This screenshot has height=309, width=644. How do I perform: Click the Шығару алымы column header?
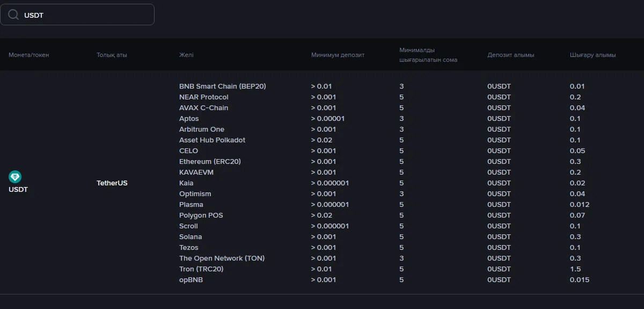[x=592, y=55]
